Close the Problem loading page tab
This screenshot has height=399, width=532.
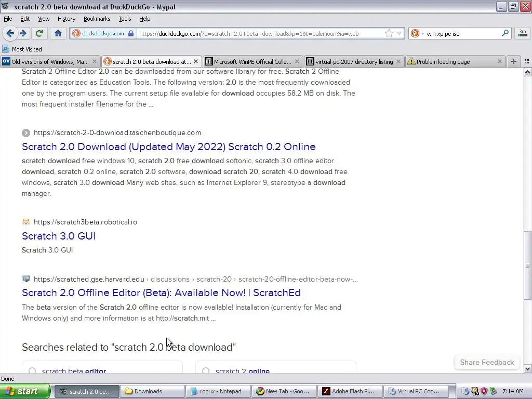click(x=499, y=61)
